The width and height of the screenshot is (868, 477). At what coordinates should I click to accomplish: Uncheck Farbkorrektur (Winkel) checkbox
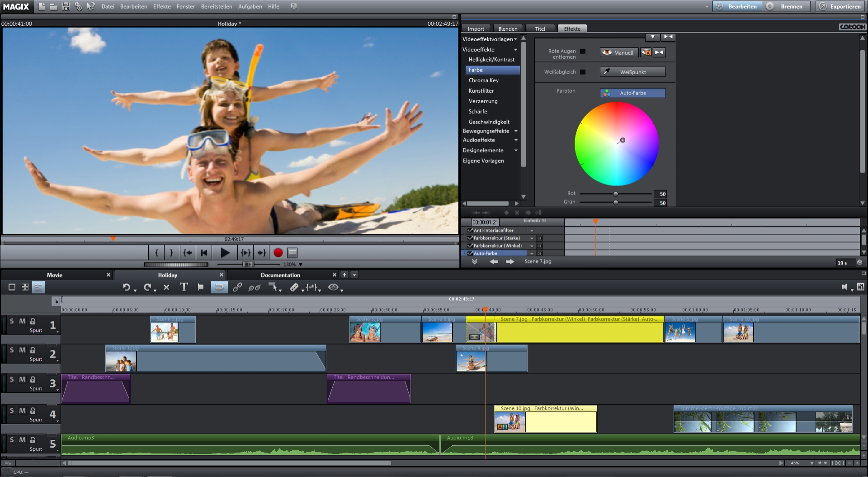point(470,246)
